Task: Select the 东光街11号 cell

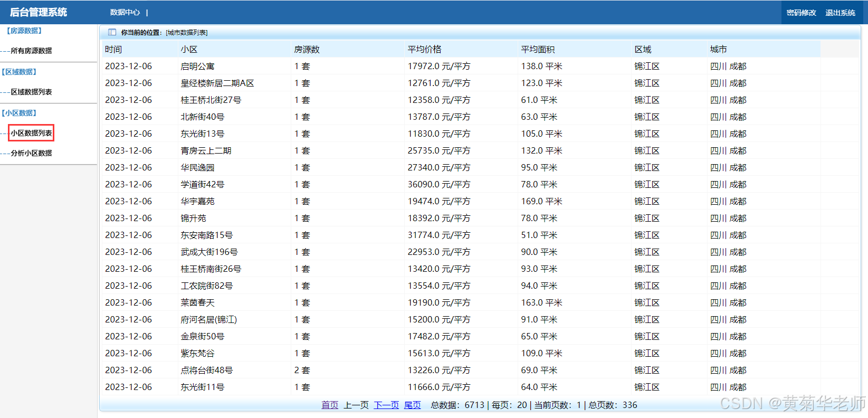Action: 203,387
